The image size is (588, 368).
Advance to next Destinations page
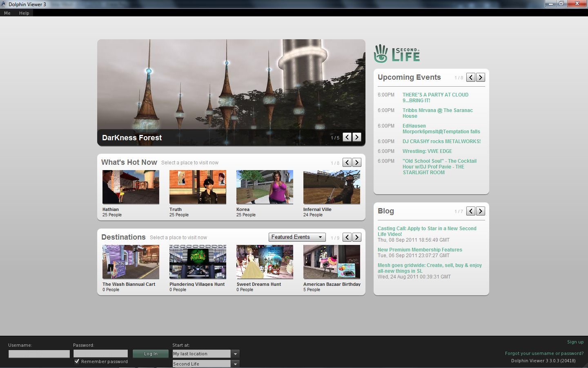357,237
